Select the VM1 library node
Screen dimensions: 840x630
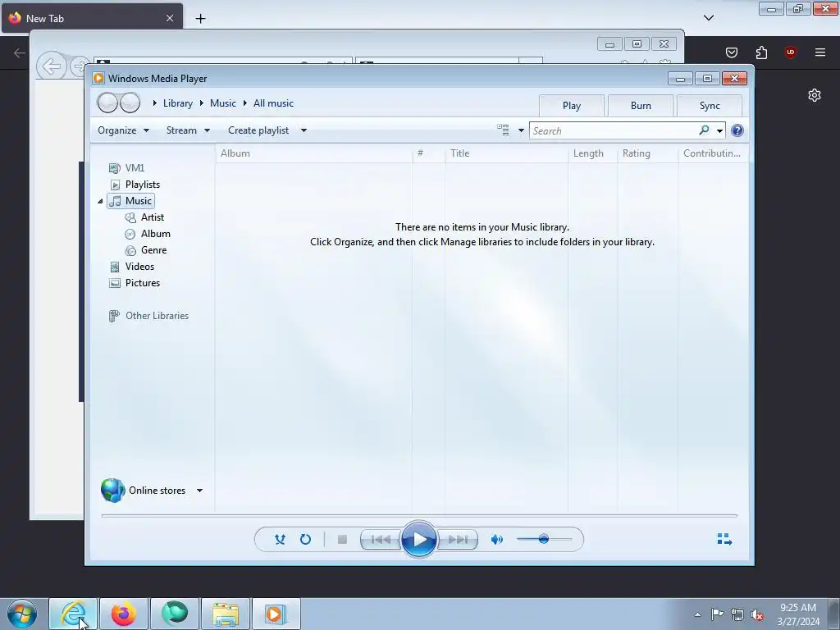click(x=127, y=167)
